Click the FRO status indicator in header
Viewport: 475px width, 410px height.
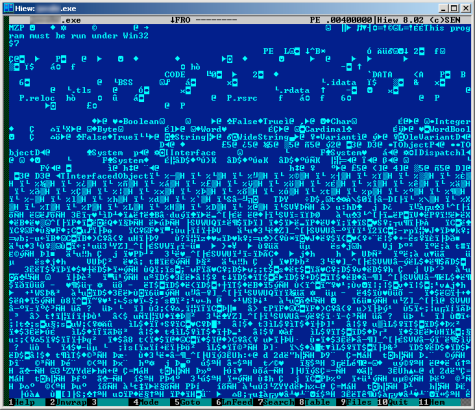[x=180, y=20]
